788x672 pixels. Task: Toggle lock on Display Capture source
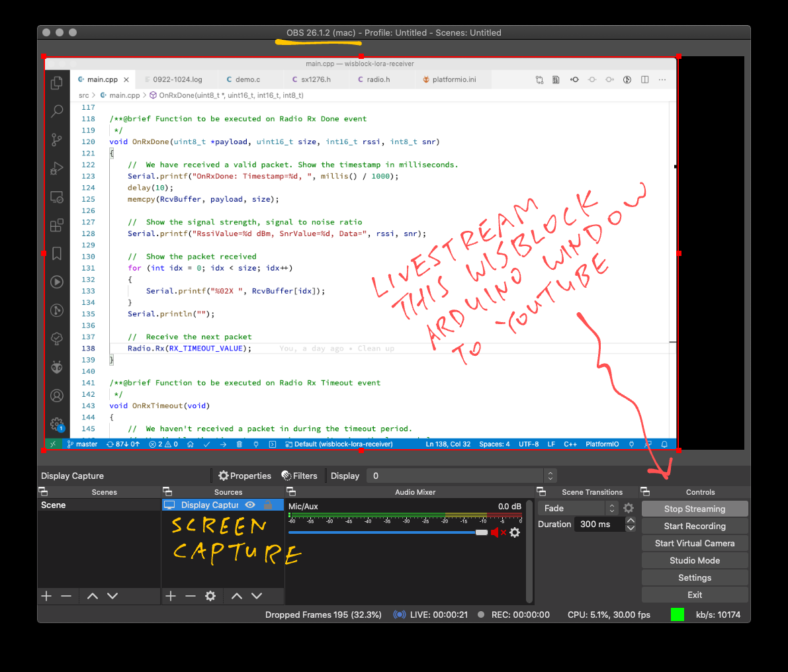coord(268,505)
